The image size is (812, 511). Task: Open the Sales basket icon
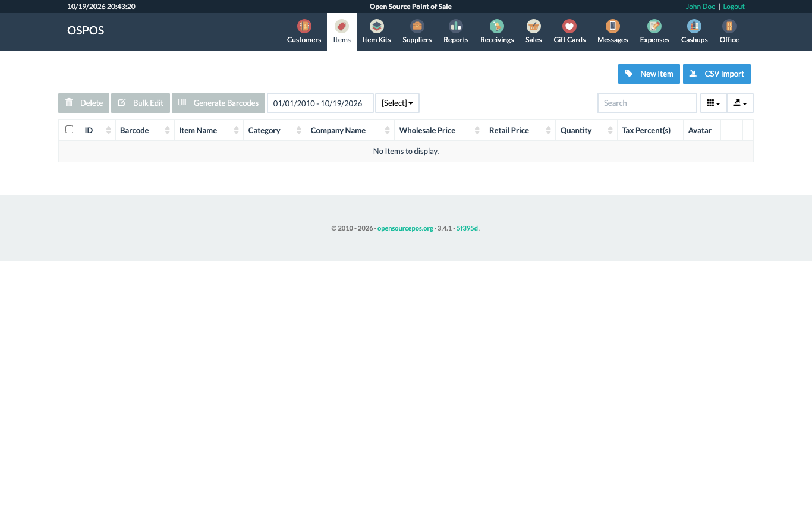point(534,26)
